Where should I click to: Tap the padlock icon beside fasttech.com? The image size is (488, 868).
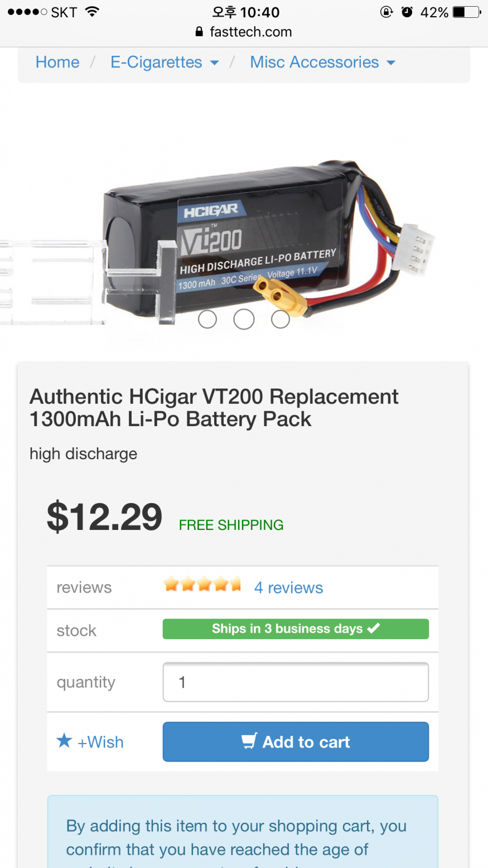point(199,32)
